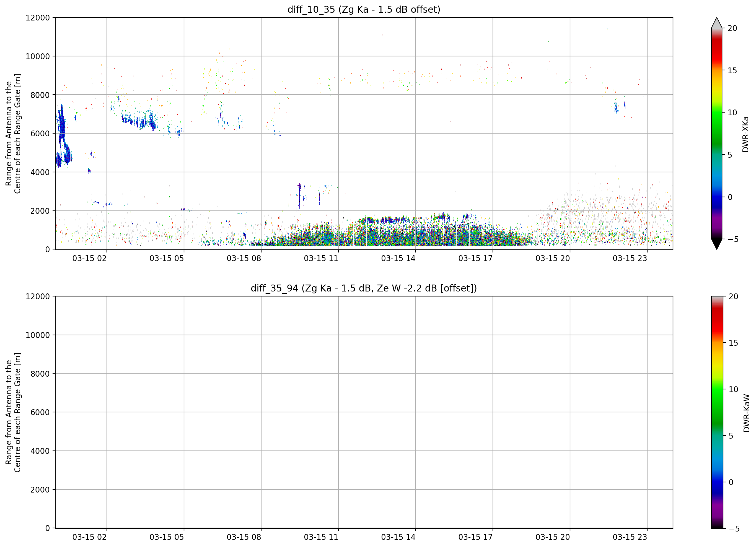Click the '0' tick on the DWR-XKa colorbar
Screen dimensions: 756x547
pos(730,197)
